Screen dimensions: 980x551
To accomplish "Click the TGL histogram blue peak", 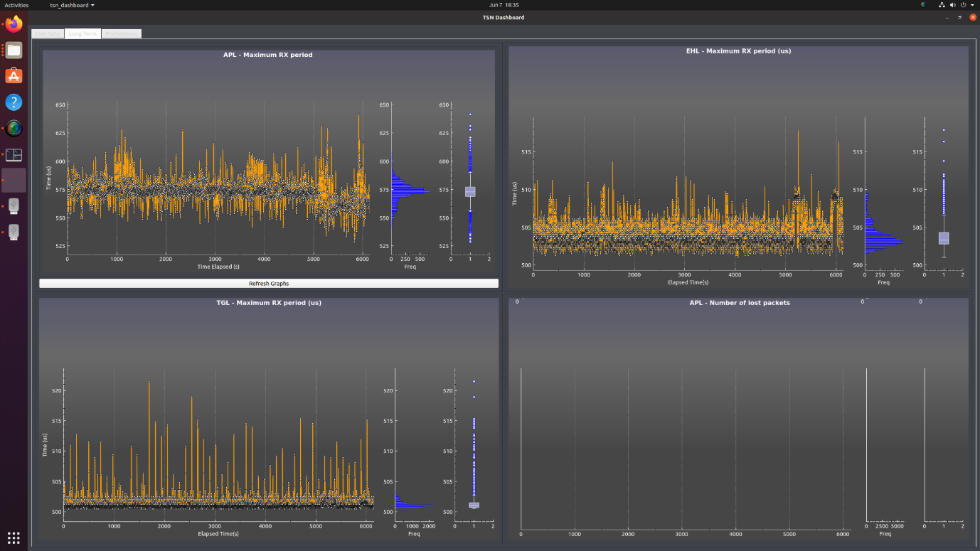I will coord(413,505).
